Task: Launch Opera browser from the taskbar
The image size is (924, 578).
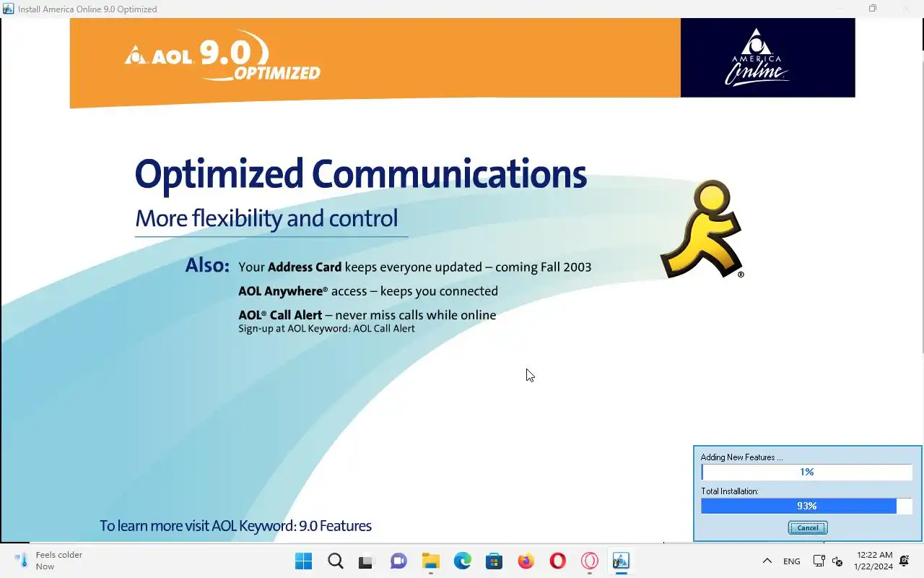Action: (557, 561)
